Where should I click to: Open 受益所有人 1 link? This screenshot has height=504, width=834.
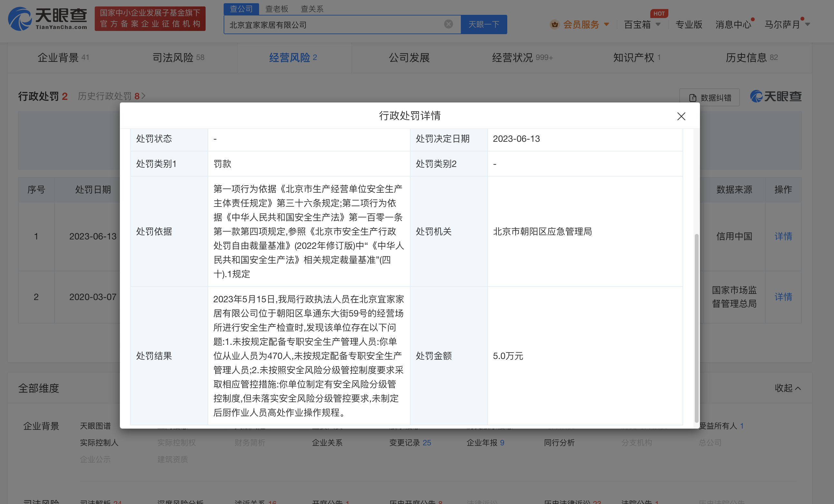point(721,426)
